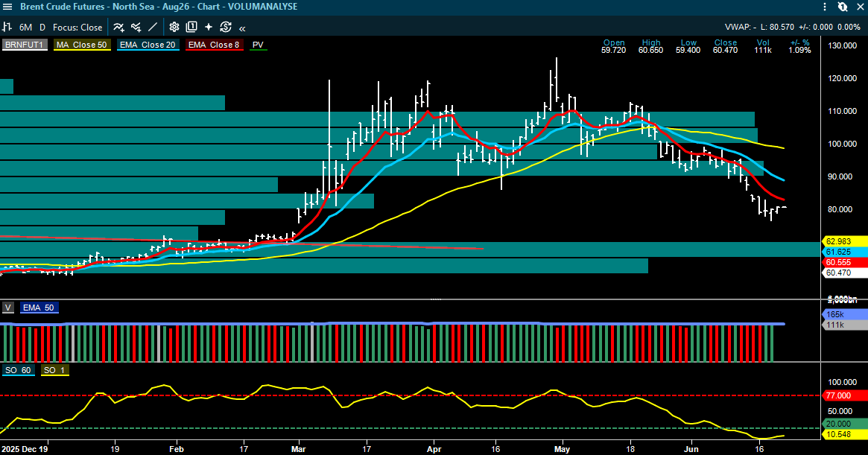Click the Feb date axis label
Screen dimensions: 868x455
coord(176,449)
